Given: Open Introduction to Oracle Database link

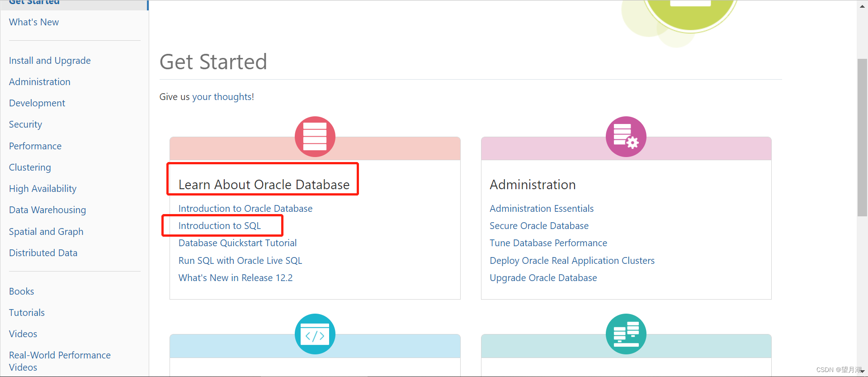Looking at the screenshot, I should click(245, 209).
